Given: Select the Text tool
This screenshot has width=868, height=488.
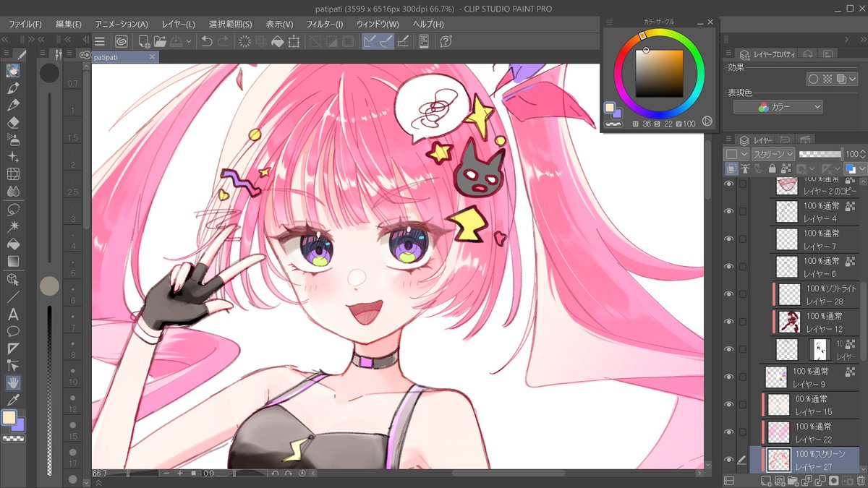Looking at the screenshot, I should pyautogui.click(x=13, y=314).
